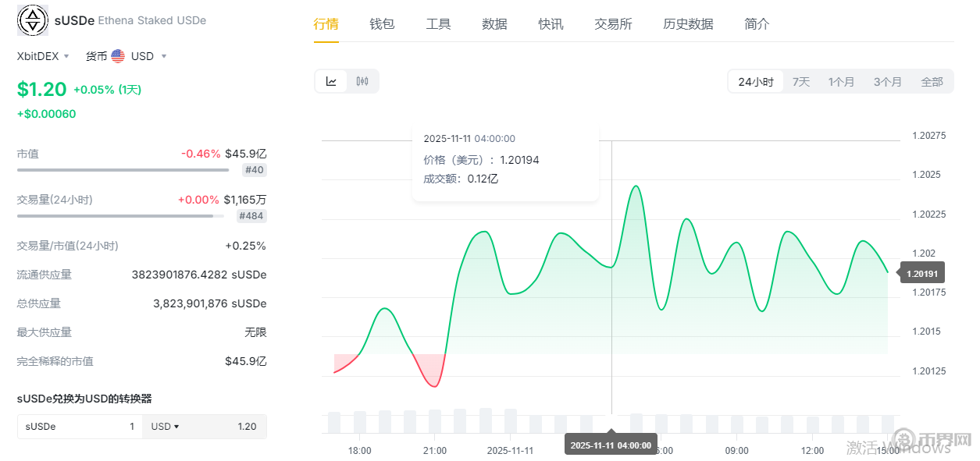Open the 快讯 tab

551,23
